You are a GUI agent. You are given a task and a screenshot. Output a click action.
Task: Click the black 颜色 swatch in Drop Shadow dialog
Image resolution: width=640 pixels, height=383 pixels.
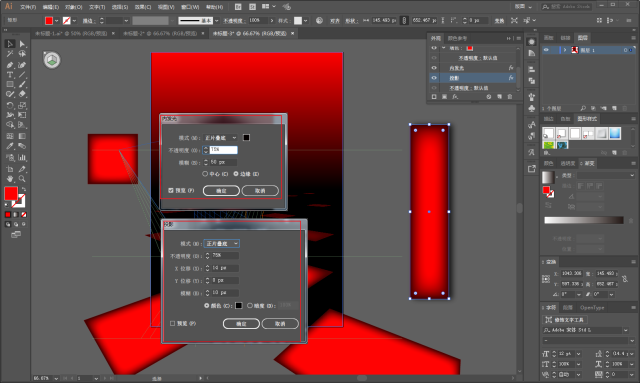(239, 305)
